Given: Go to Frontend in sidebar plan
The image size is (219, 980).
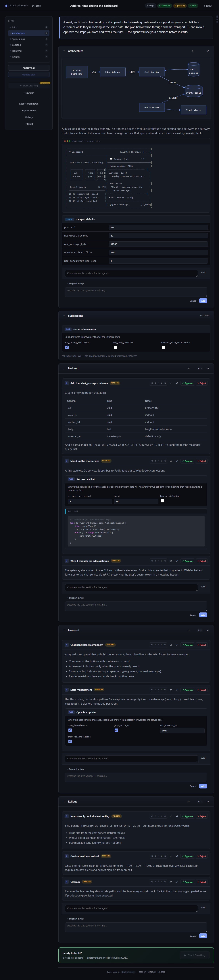Looking at the screenshot, I should (x=29, y=51).
